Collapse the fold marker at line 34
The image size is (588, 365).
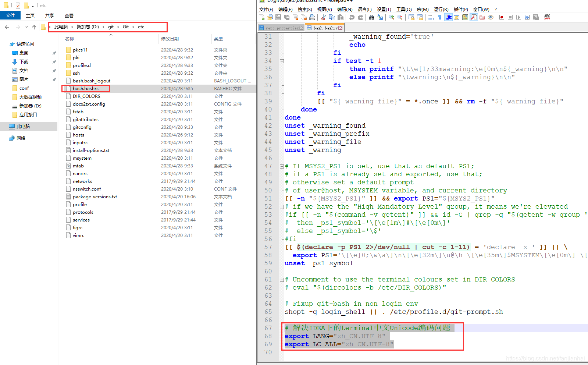tap(282, 61)
